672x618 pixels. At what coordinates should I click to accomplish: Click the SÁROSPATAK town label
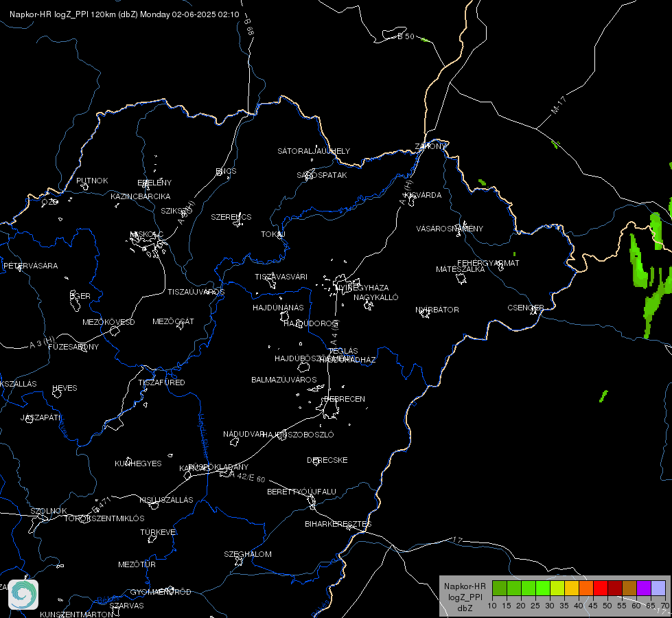tap(322, 175)
